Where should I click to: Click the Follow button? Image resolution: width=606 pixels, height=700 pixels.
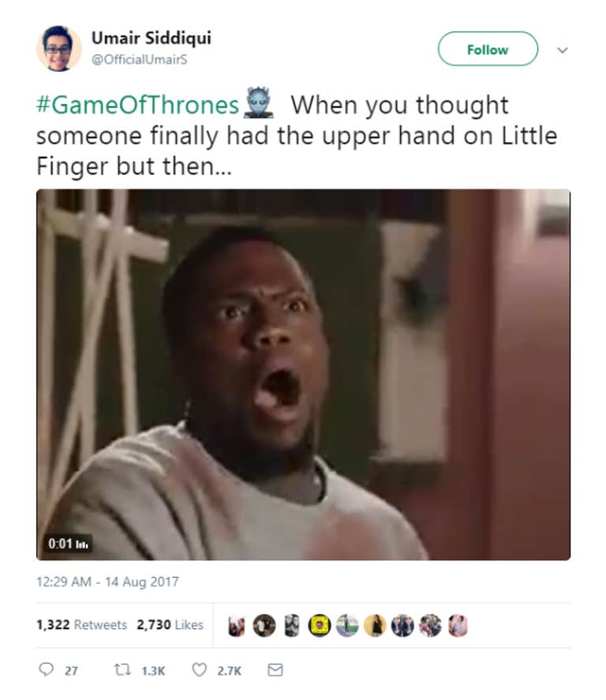tap(488, 49)
